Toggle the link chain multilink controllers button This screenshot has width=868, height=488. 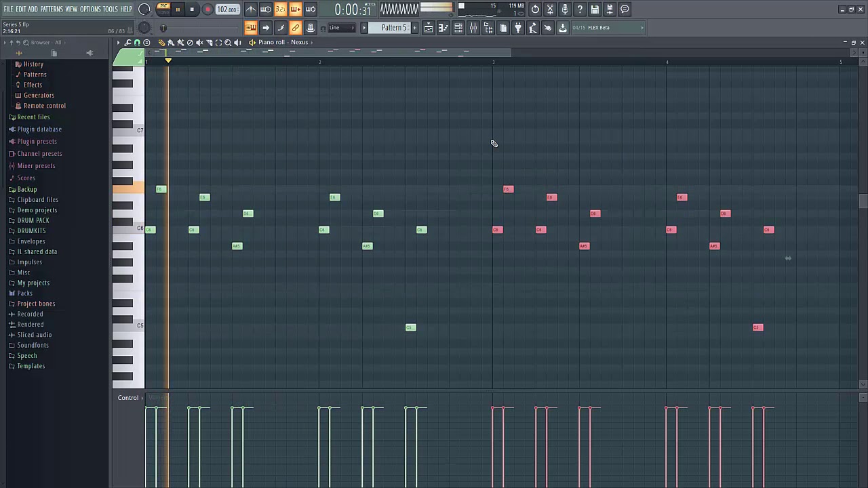click(295, 28)
